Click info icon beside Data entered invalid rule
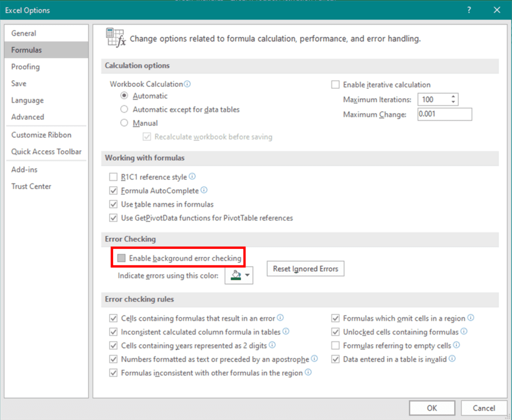 tap(452, 359)
